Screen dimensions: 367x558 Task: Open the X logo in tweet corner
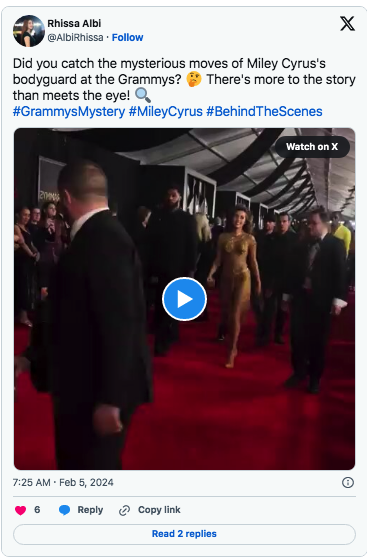(x=347, y=24)
